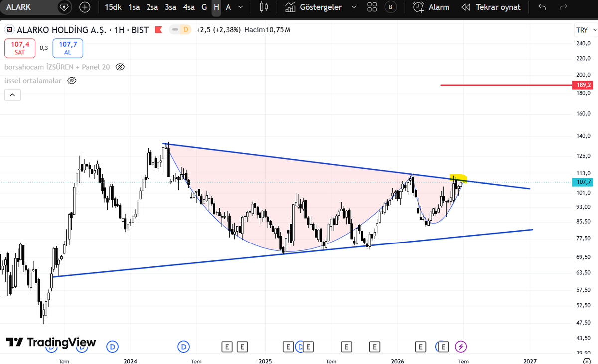Click the circled B toolbar button
This screenshot has height=364, width=598.
[x=391, y=7]
